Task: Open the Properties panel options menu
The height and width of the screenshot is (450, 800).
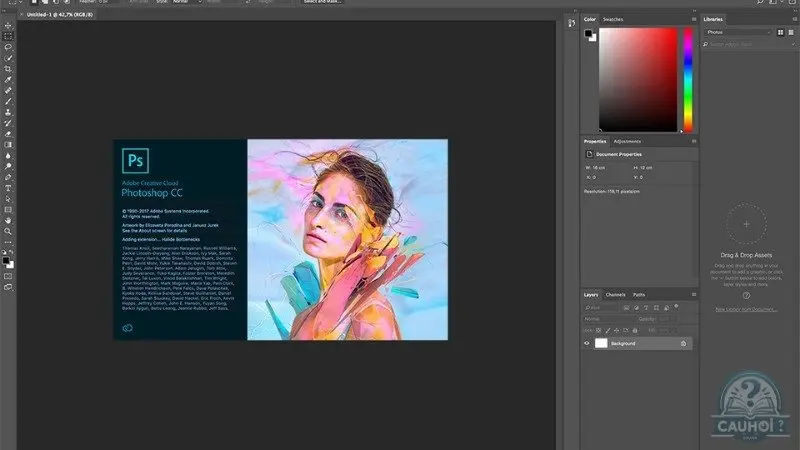Action: [x=694, y=141]
